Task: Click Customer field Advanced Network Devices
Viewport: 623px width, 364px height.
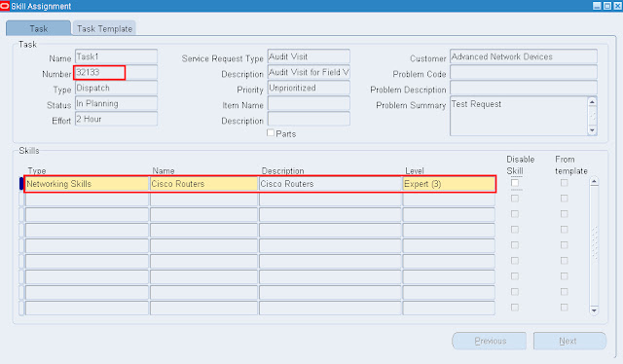Action: click(x=524, y=56)
